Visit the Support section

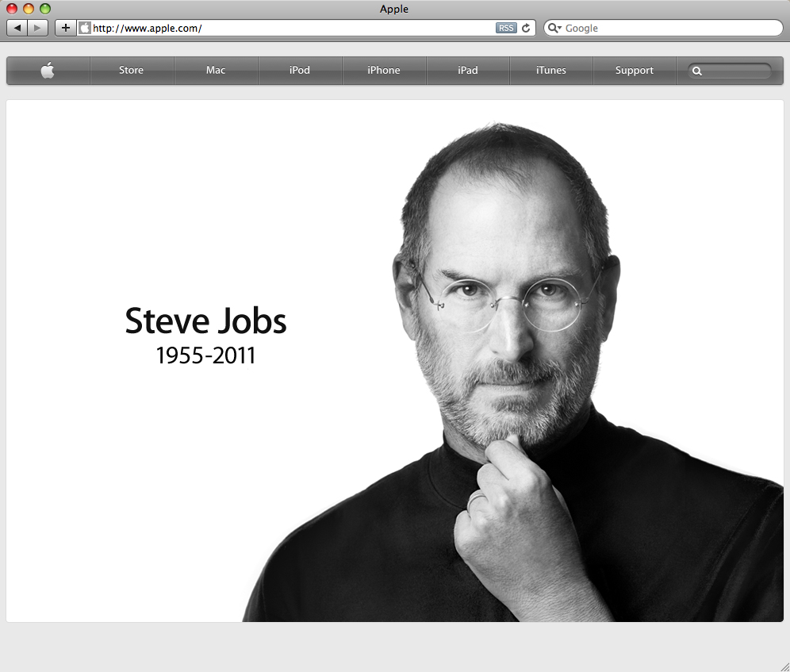pyautogui.click(x=635, y=71)
